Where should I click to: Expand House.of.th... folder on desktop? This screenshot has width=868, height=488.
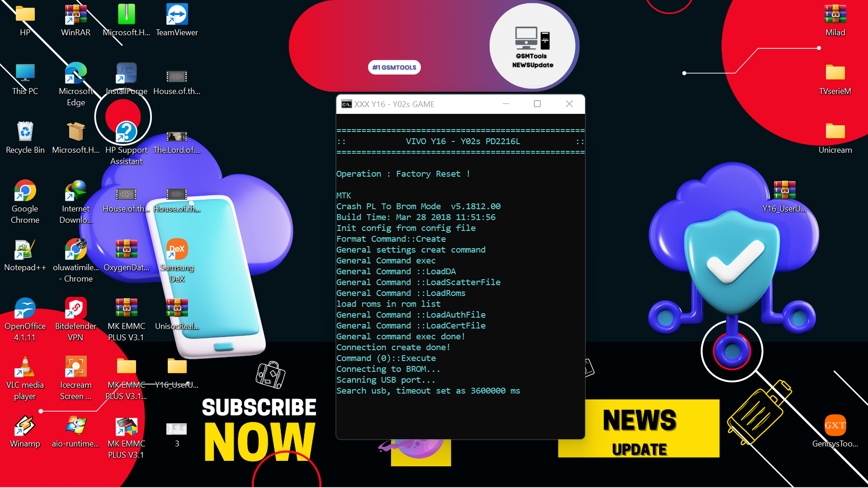click(x=176, y=76)
